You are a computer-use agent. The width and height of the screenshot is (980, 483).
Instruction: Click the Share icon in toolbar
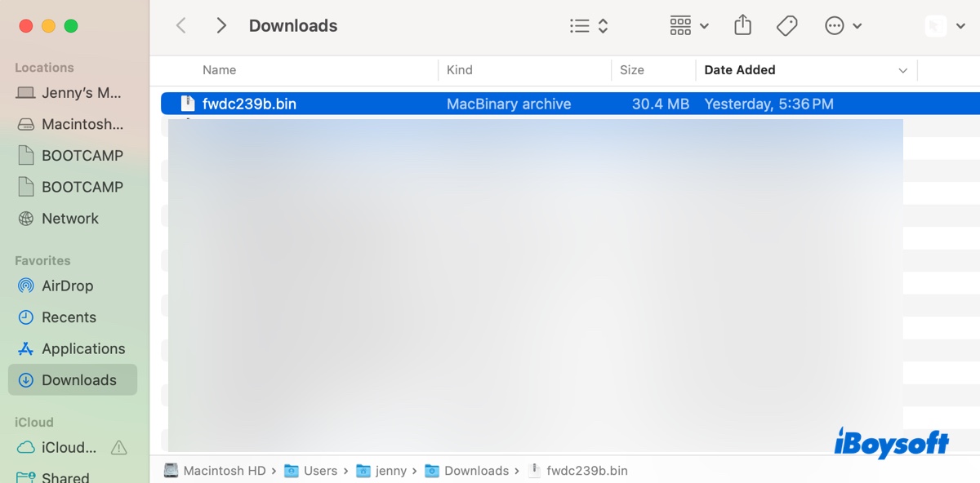tap(742, 25)
